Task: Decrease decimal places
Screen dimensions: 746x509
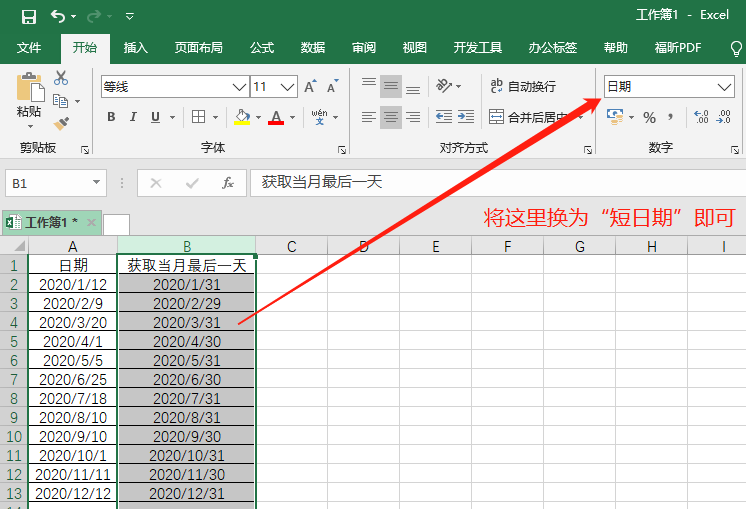Action: tap(724, 117)
